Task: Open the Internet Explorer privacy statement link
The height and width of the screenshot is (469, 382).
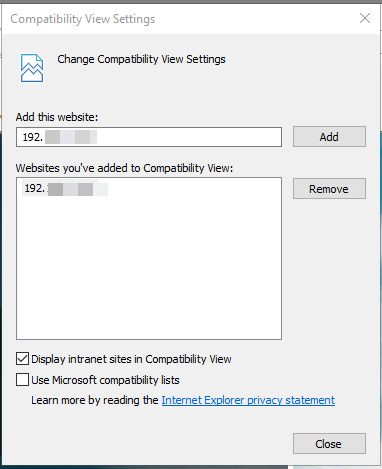Action: (248, 400)
